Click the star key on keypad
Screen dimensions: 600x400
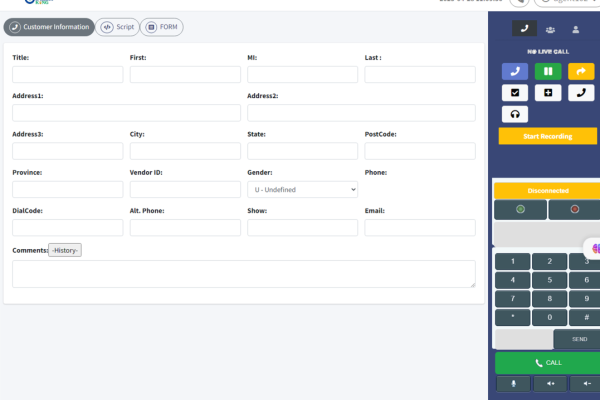click(513, 318)
